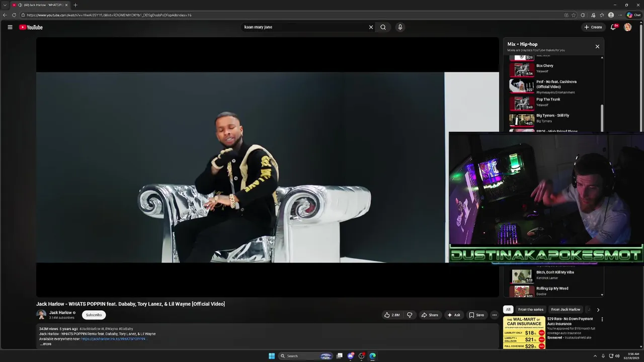
Task: Open Microsoft Edge from taskbar
Action: point(372,356)
